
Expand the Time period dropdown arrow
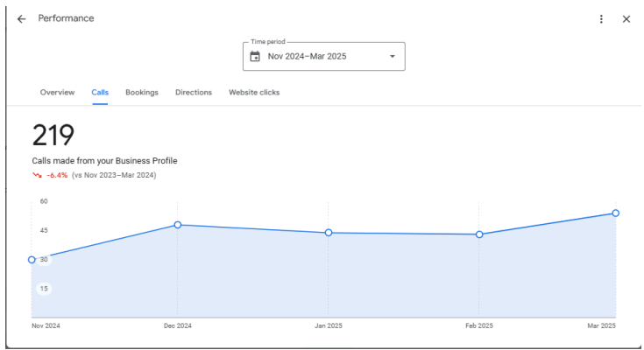point(392,57)
